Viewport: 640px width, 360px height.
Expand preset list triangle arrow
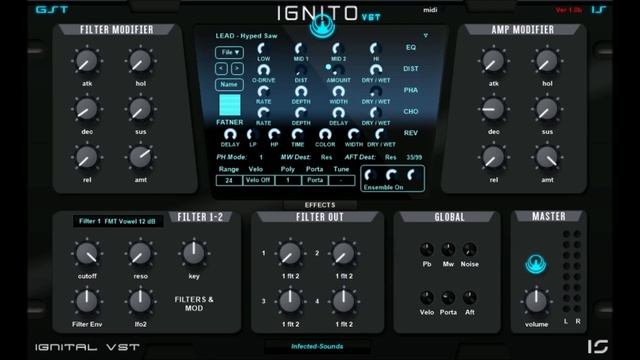point(426,36)
